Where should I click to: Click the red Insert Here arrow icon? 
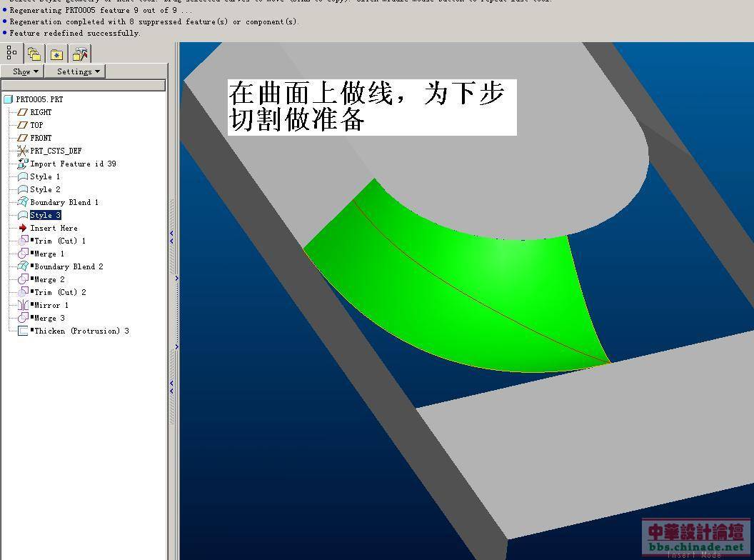pyautogui.click(x=23, y=228)
